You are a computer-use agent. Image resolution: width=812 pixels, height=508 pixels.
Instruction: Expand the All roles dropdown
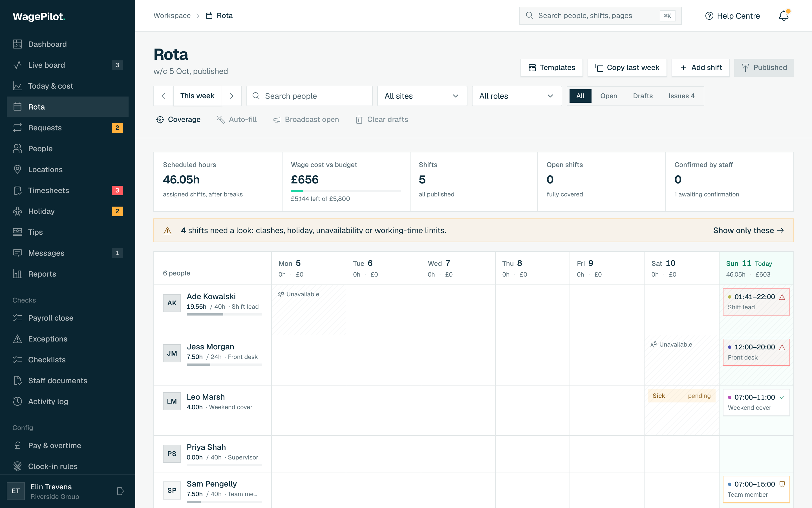click(517, 96)
